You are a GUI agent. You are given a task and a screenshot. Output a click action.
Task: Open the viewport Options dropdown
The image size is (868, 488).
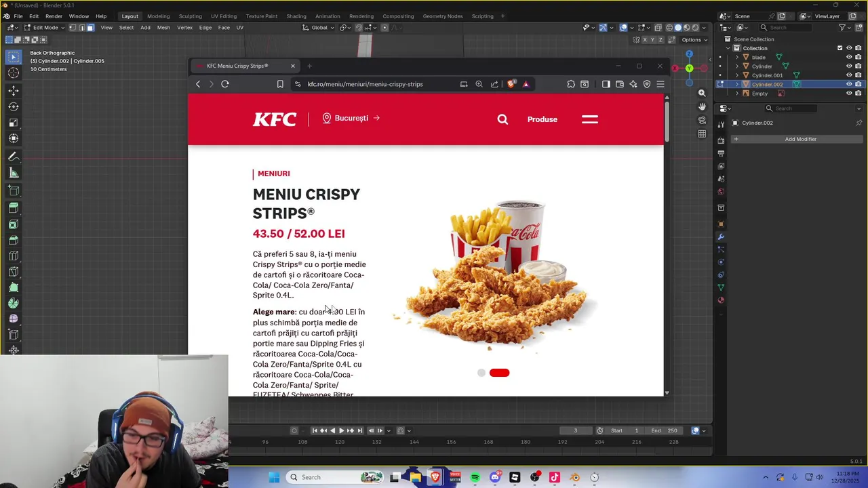tap(695, 40)
